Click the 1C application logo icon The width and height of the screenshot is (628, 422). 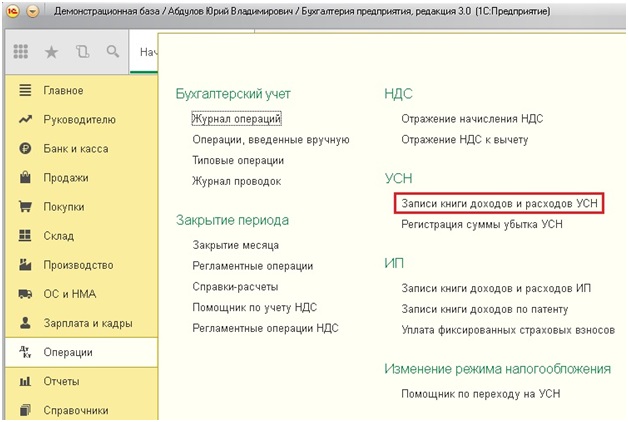click(13, 11)
